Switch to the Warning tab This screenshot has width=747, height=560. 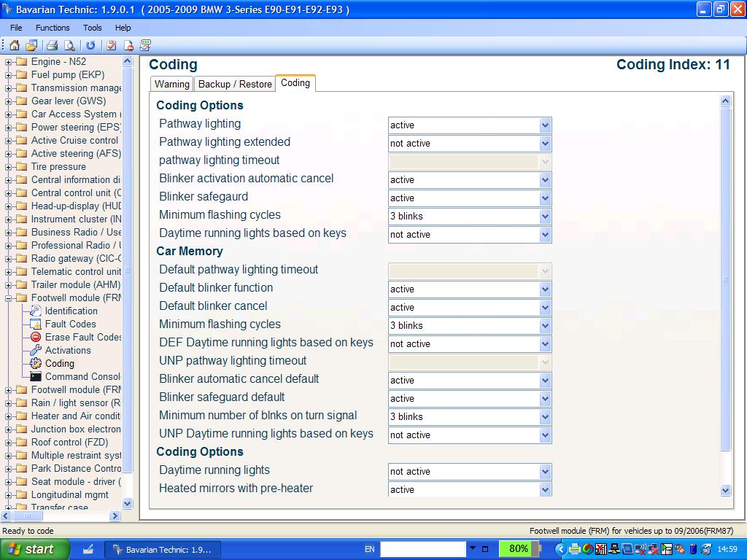click(x=171, y=84)
